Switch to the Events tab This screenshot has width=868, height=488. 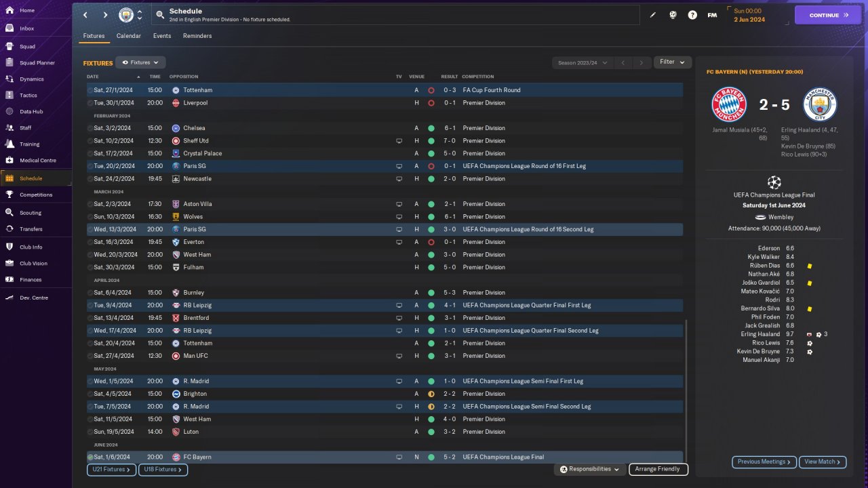(162, 36)
